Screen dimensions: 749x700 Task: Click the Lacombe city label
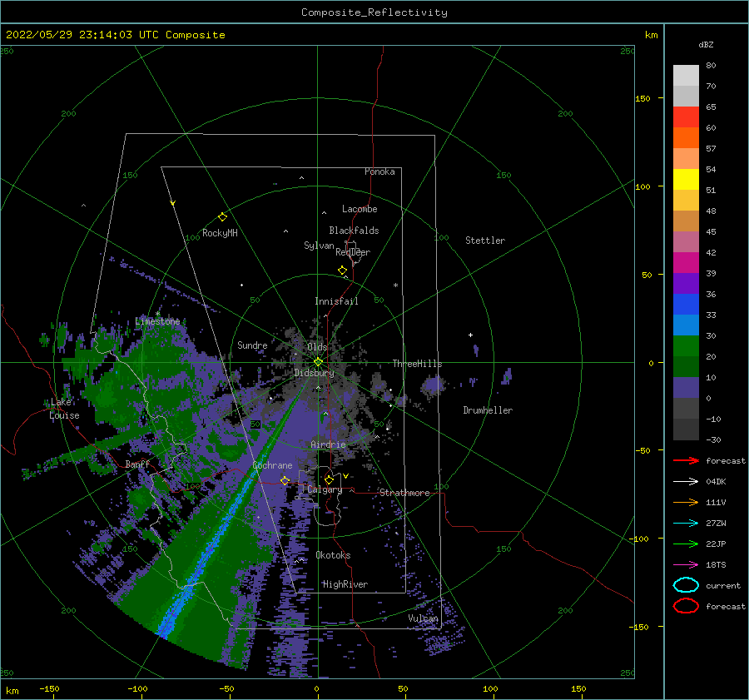(360, 209)
